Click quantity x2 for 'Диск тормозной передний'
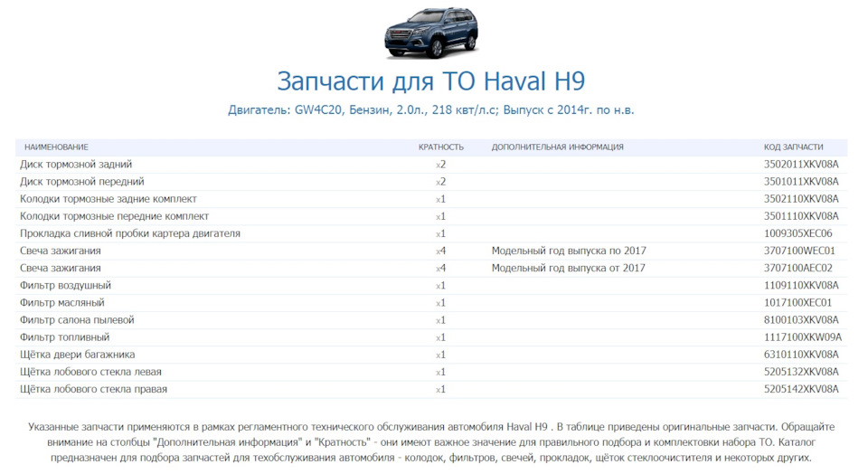This screenshot has width=868, height=474. pyautogui.click(x=440, y=182)
